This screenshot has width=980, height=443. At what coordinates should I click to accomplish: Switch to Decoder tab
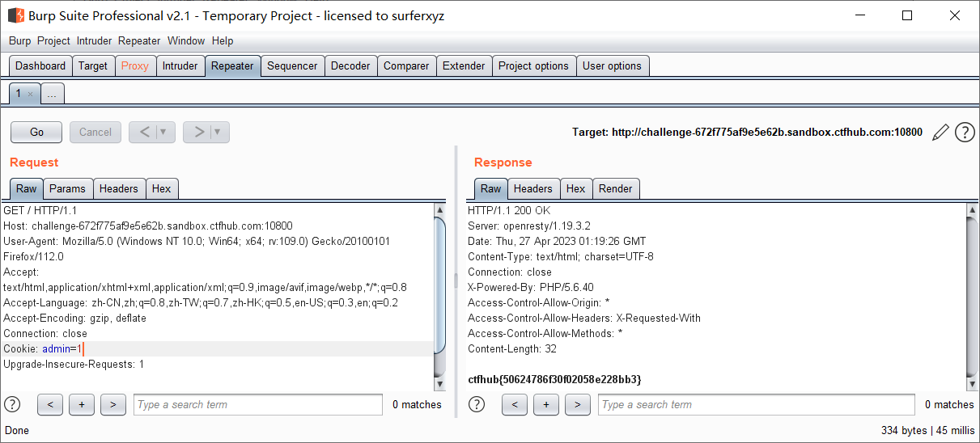350,66
